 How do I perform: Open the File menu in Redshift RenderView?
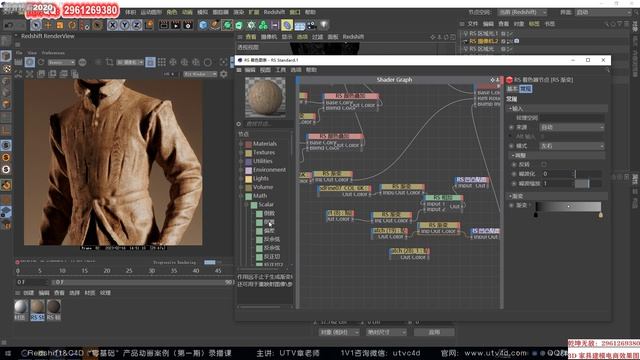(x=19, y=53)
